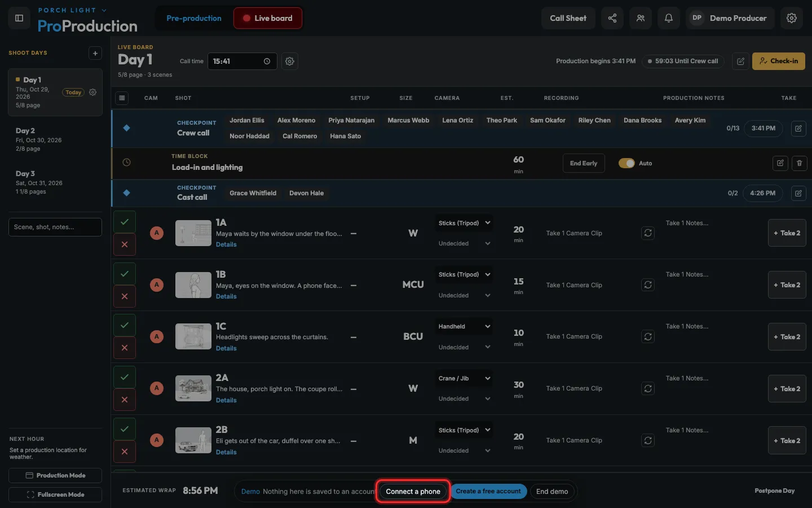Toggle the Auto switch off
The width and height of the screenshot is (812, 508).
tap(626, 163)
